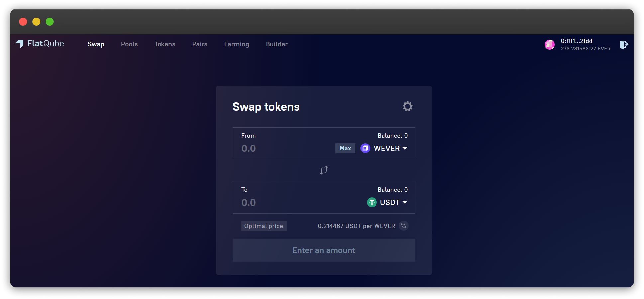Open the Pairs section

click(200, 44)
